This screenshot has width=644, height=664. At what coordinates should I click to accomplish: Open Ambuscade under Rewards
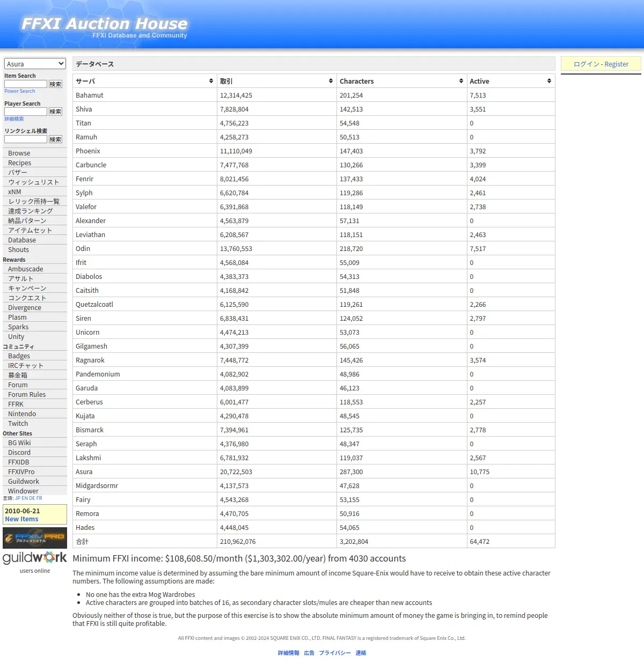click(x=35, y=269)
